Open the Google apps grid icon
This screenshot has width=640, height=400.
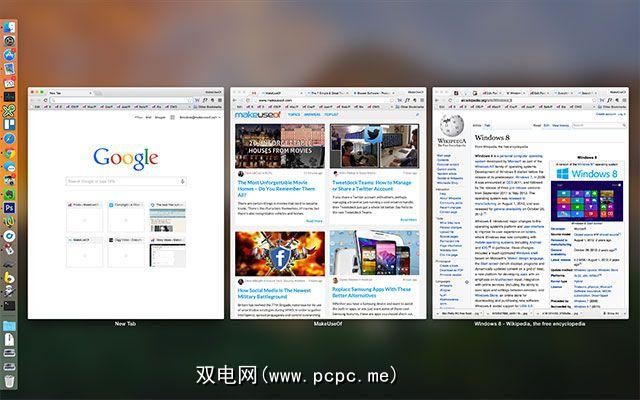(172, 117)
